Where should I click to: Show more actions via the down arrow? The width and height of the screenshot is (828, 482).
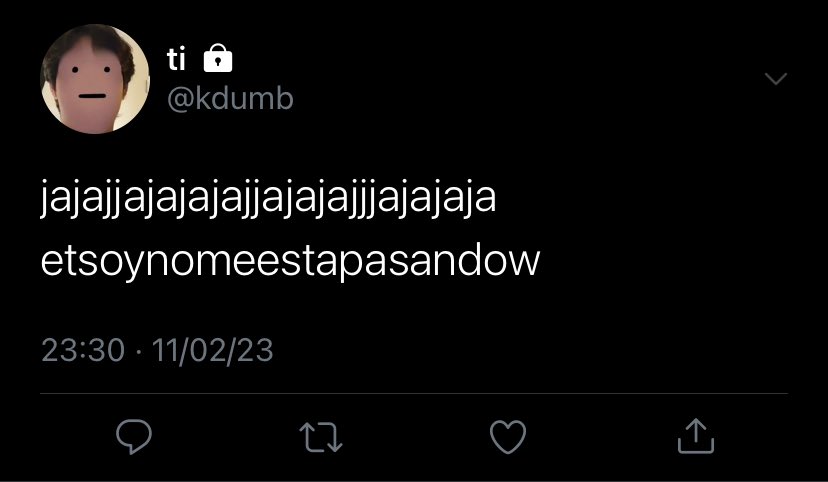776,79
